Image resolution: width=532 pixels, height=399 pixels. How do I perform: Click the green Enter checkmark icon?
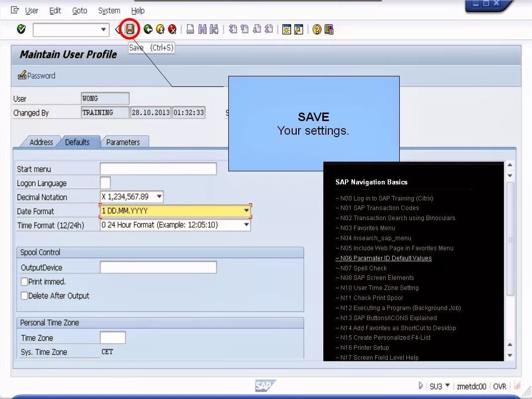click(x=21, y=29)
